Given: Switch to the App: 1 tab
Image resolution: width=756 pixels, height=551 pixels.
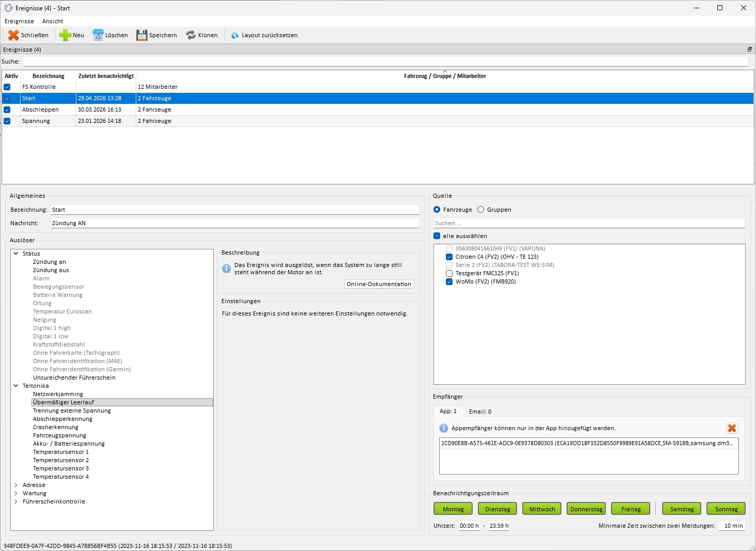Looking at the screenshot, I should click(x=448, y=411).
